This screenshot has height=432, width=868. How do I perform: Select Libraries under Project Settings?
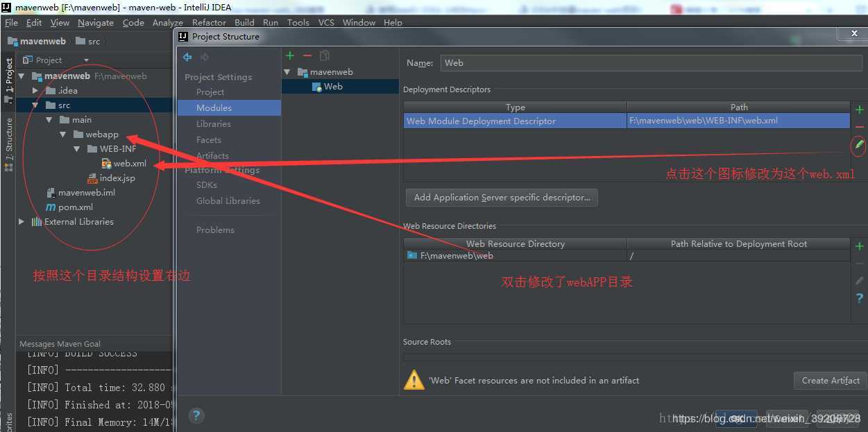pos(214,123)
